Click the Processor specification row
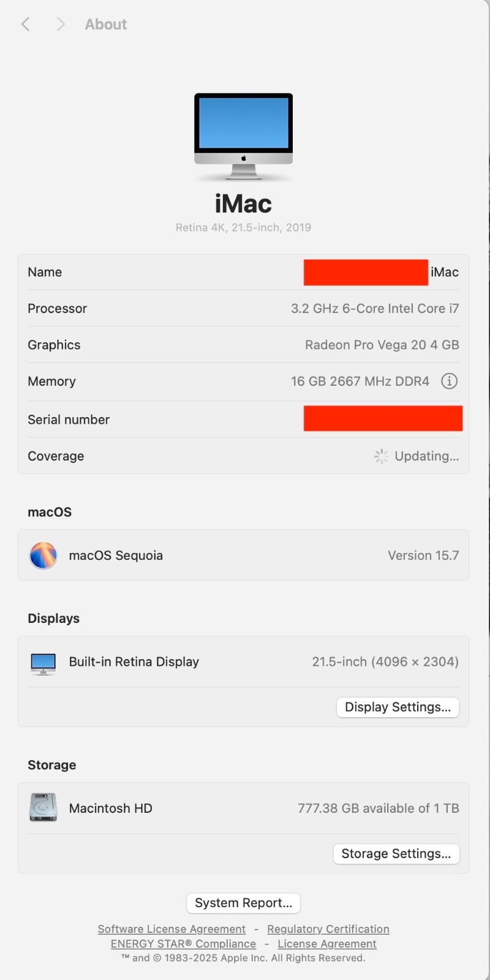The width and height of the screenshot is (490, 980). [x=243, y=309]
